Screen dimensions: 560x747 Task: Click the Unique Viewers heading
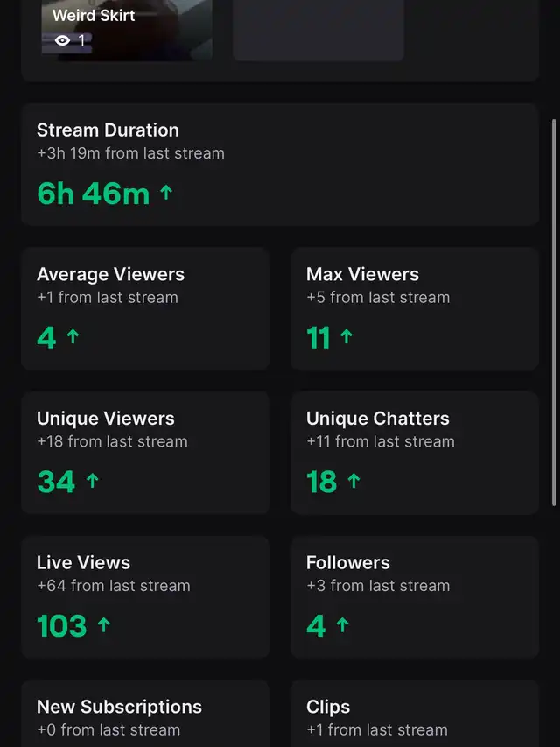(x=106, y=419)
